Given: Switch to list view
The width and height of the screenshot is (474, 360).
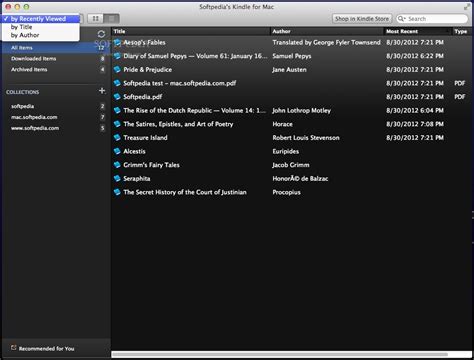Looking at the screenshot, I should (x=111, y=19).
